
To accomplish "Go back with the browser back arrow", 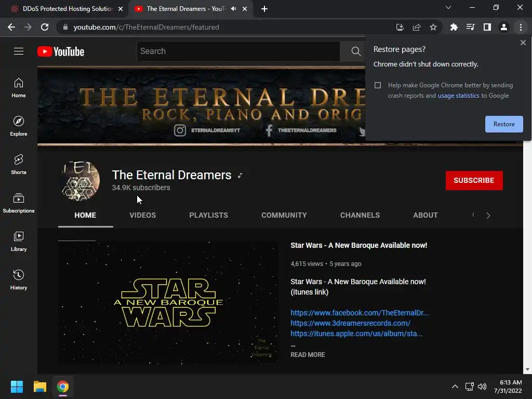I will [11, 27].
